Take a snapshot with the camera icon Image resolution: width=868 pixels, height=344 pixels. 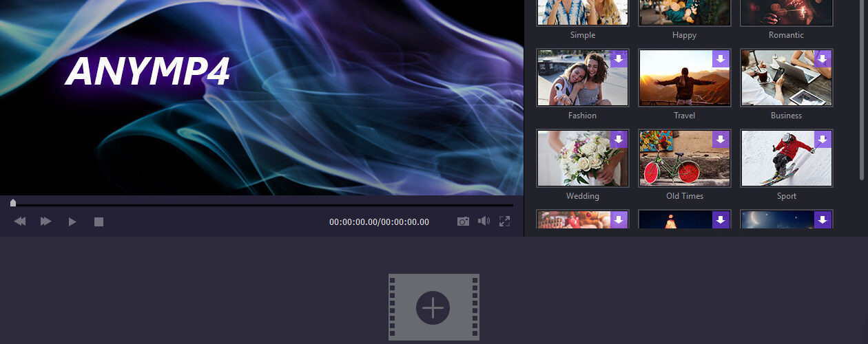(463, 222)
